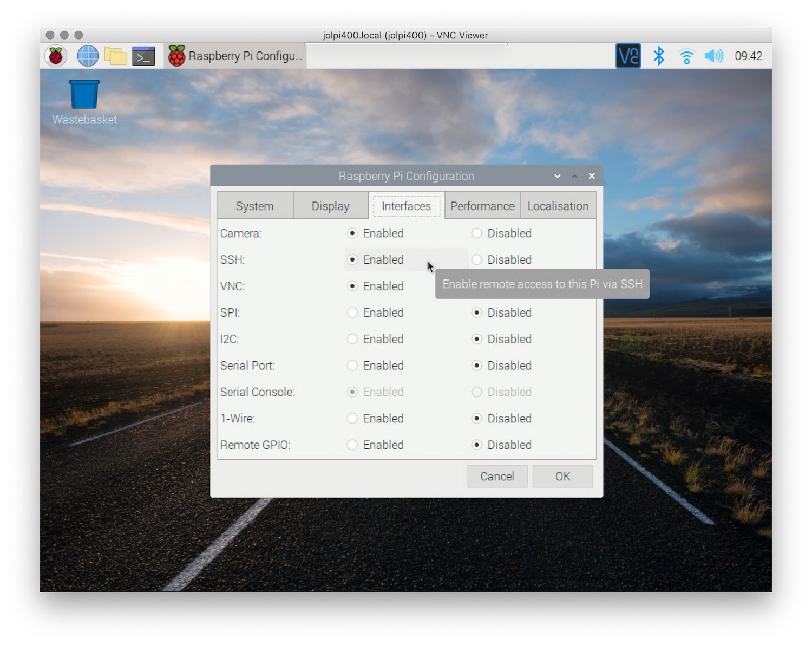
Task: Enable the I2C interface
Action: pyautogui.click(x=376, y=339)
